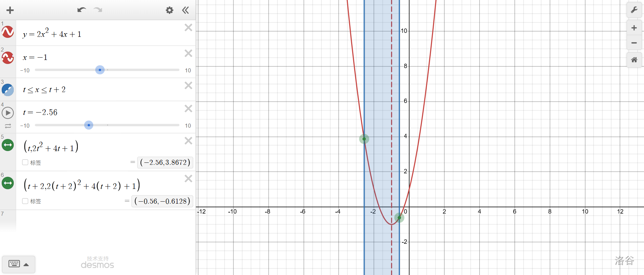Zoom out on the graph

[634, 43]
